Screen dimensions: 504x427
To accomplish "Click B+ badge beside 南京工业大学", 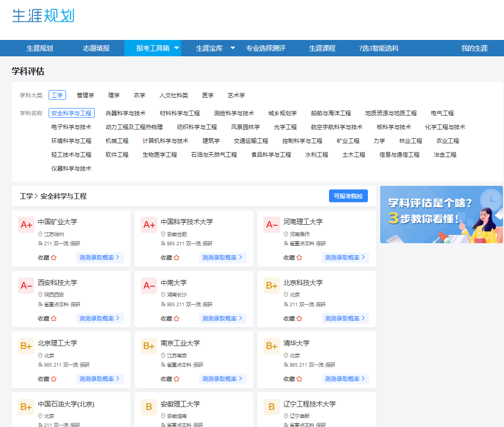I will click(x=149, y=346).
